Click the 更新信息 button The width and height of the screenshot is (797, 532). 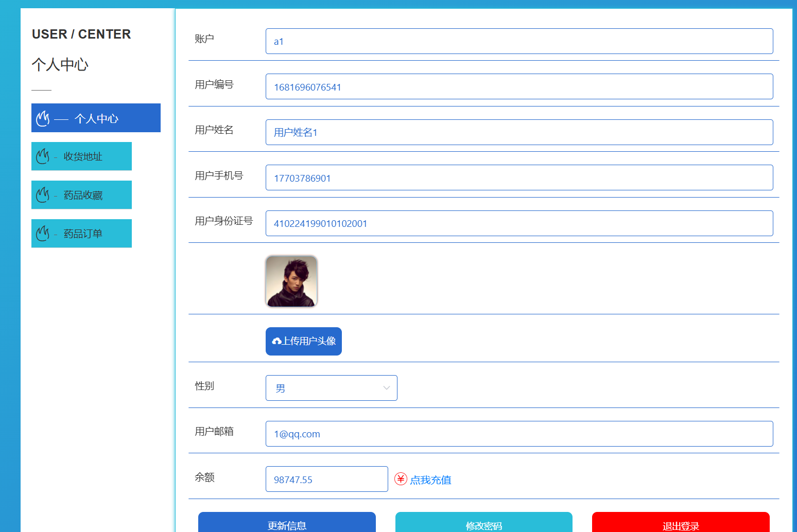[287, 522]
